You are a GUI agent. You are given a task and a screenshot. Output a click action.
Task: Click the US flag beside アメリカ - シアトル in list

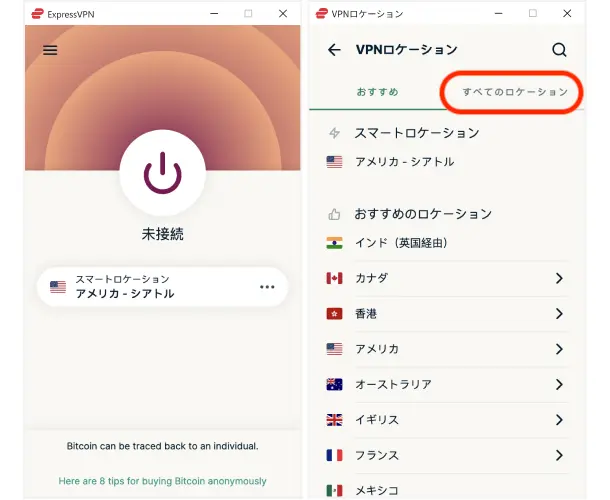point(334,161)
